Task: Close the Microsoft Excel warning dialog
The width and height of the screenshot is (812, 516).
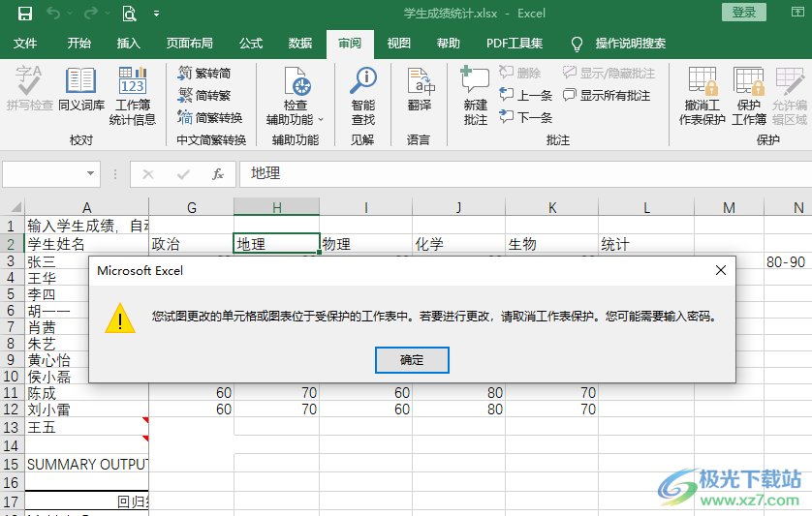Action: (720, 271)
